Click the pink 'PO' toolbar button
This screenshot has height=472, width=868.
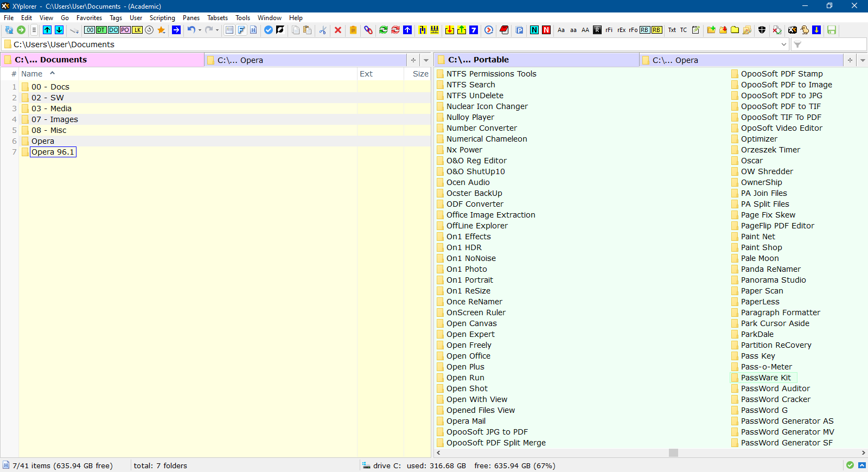[x=125, y=30]
